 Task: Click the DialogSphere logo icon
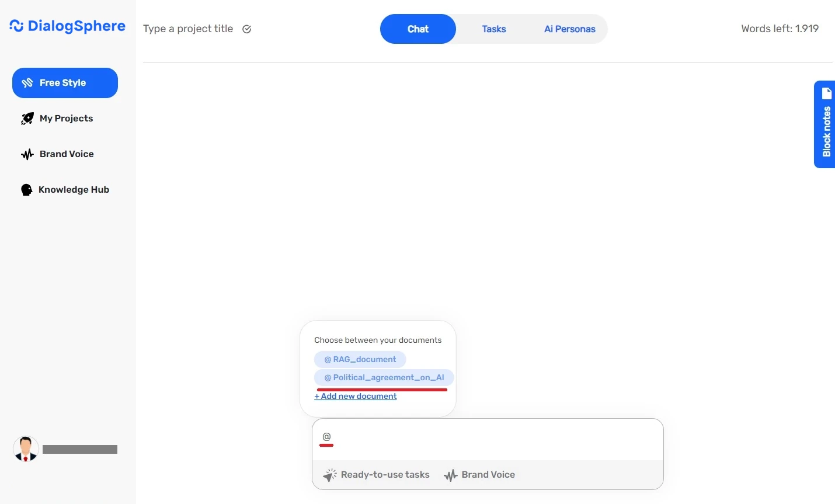[x=16, y=26]
